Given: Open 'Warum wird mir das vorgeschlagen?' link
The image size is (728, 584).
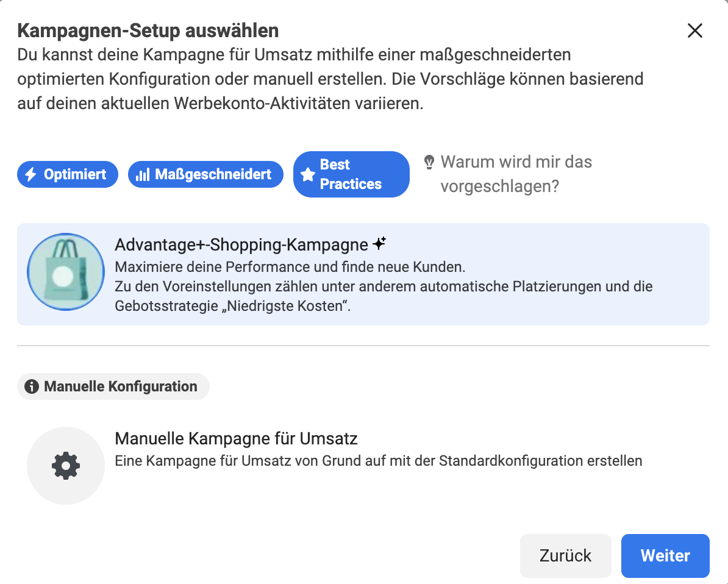Looking at the screenshot, I should tap(516, 174).
